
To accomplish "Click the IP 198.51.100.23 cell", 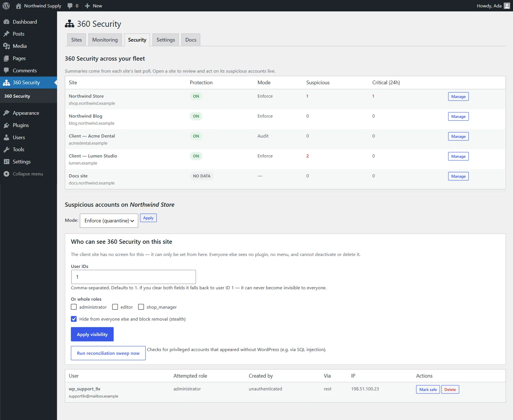I will [x=365, y=389].
